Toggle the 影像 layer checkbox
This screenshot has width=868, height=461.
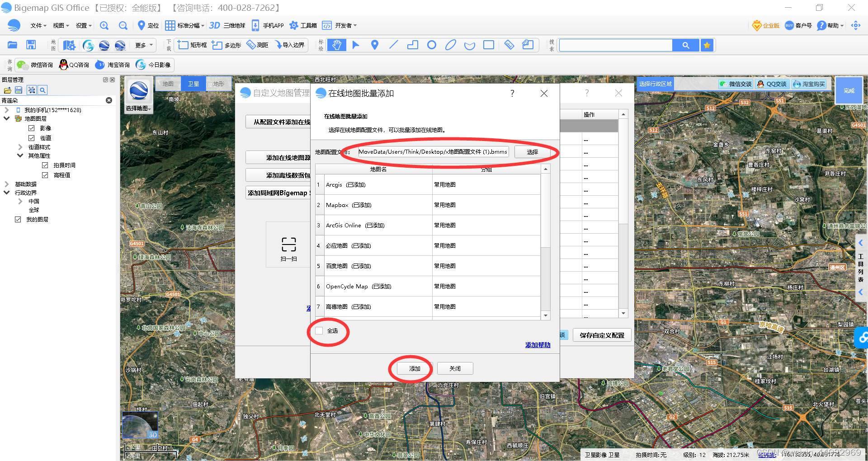32,128
